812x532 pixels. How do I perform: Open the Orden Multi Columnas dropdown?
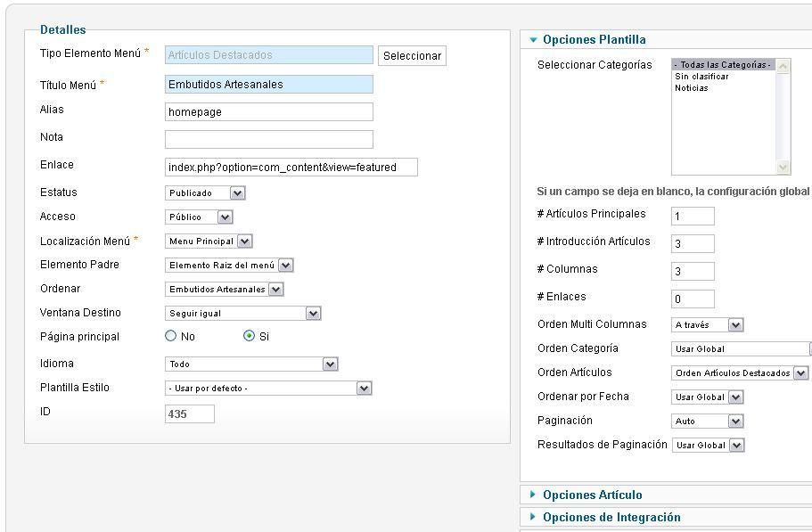(708, 325)
